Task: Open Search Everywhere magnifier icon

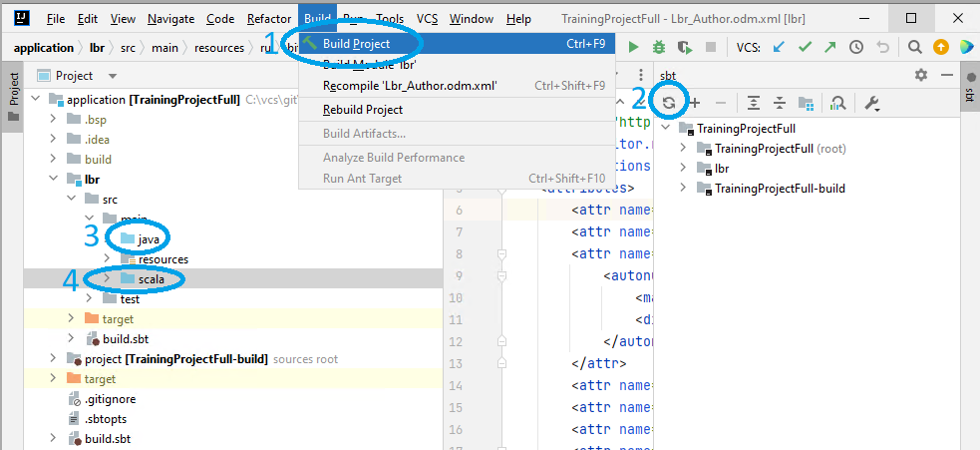Action: pos(915,47)
